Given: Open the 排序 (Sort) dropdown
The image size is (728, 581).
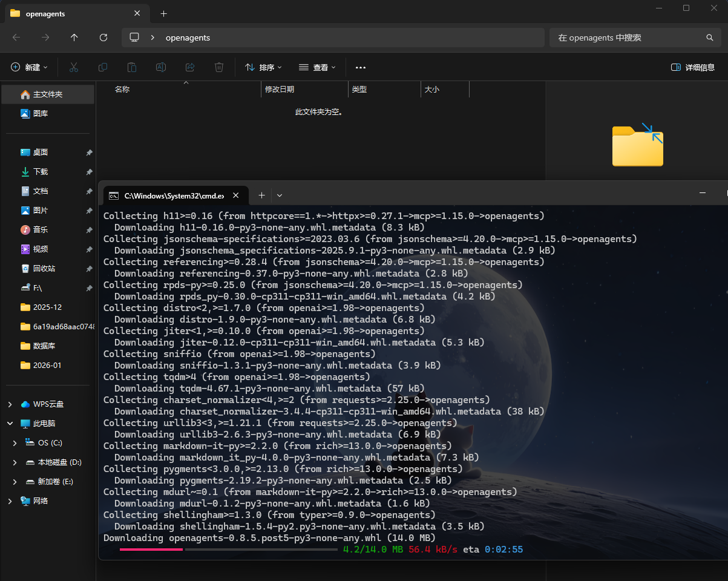Looking at the screenshot, I should 263,67.
